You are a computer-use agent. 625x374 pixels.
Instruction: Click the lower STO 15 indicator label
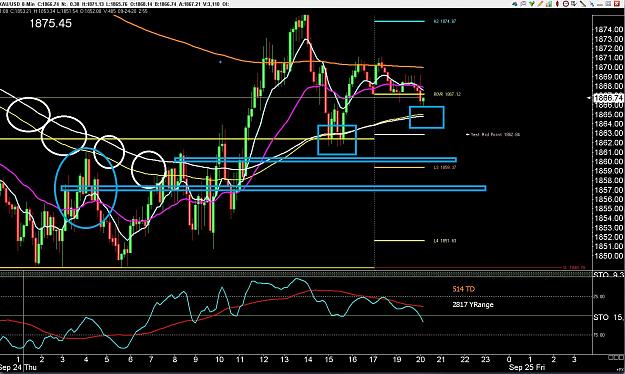click(608, 317)
